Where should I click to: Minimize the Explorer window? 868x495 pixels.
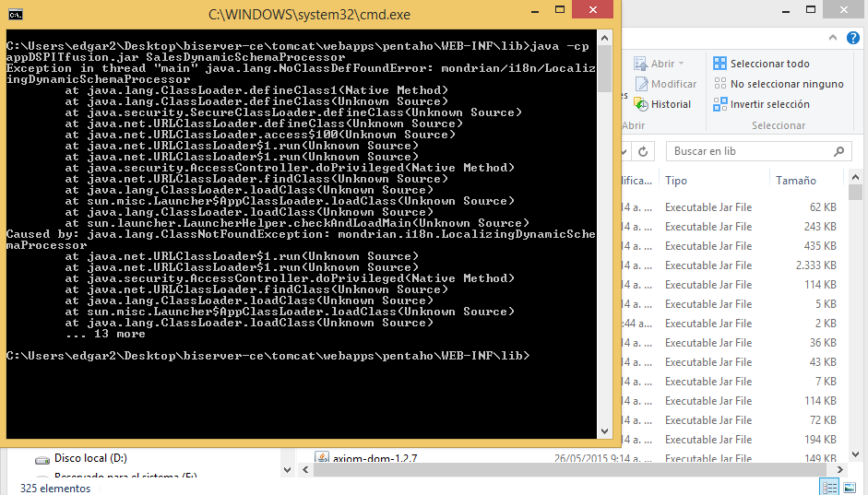pos(786,10)
